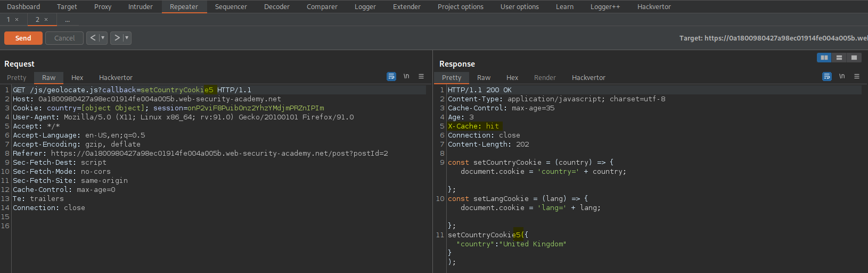
Task: Open the Dashboard tab
Action: 24,7
